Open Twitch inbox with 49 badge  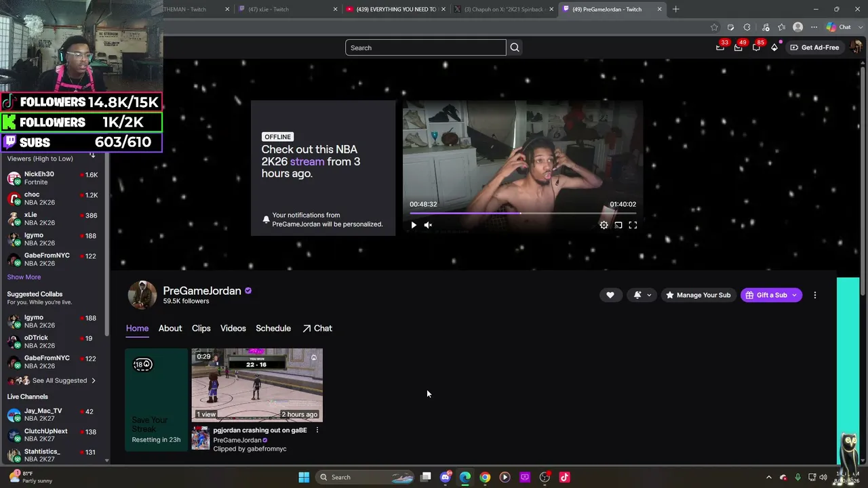point(738,47)
